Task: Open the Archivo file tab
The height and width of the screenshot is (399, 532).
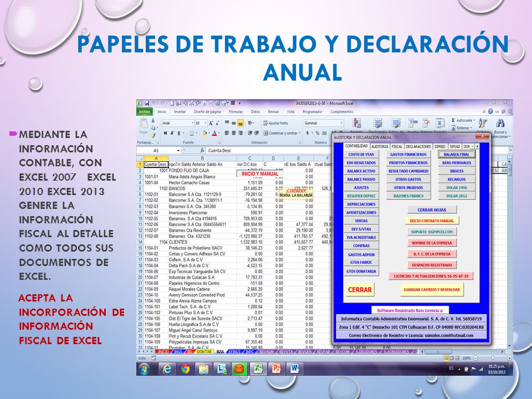Action: coord(145,111)
